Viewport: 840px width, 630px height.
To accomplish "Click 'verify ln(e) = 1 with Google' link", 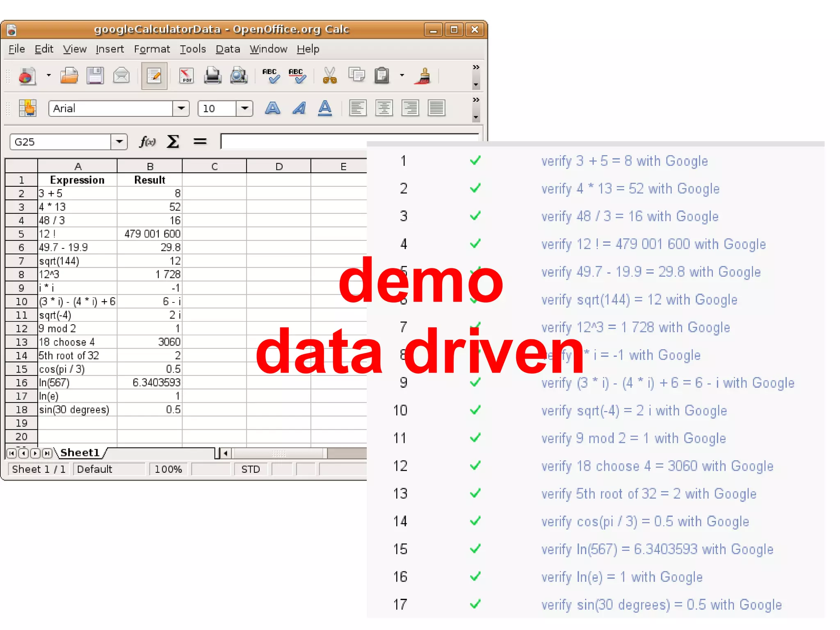I will pyautogui.click(x=622, y=577).
